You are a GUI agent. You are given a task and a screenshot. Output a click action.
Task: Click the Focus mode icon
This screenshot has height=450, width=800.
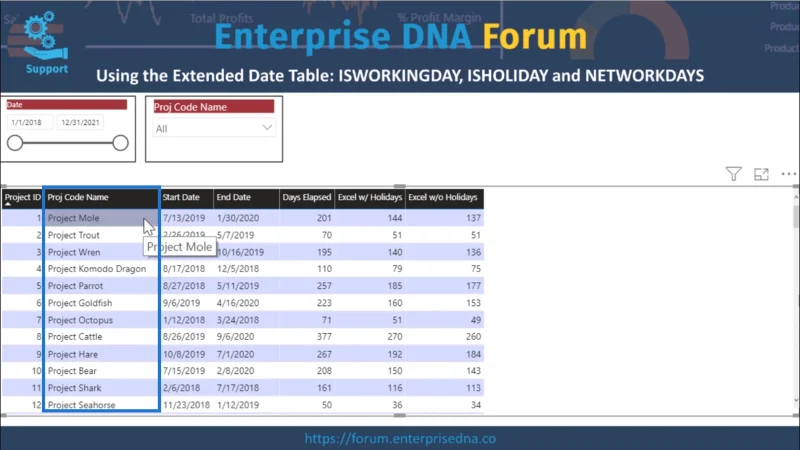pos(761,174)
